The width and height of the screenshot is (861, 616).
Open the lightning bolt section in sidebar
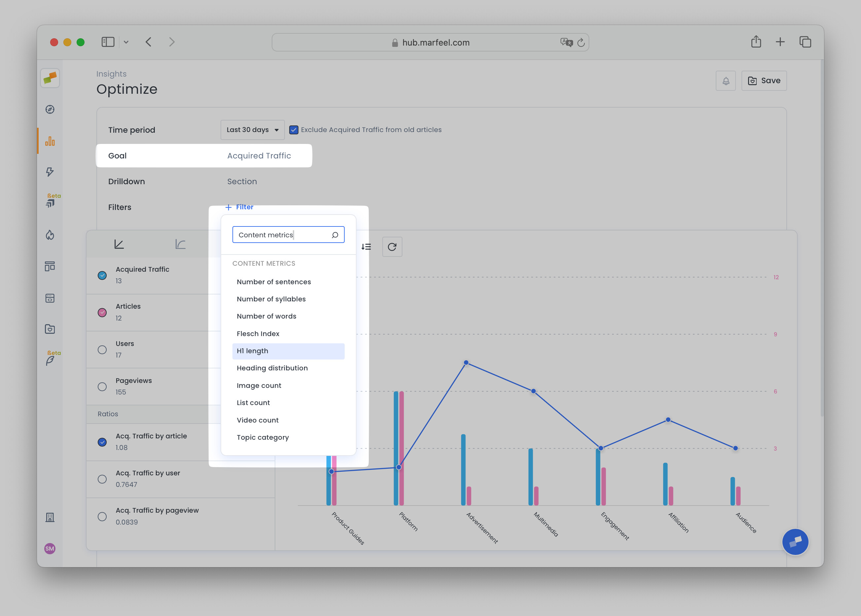tap(50, 173)
